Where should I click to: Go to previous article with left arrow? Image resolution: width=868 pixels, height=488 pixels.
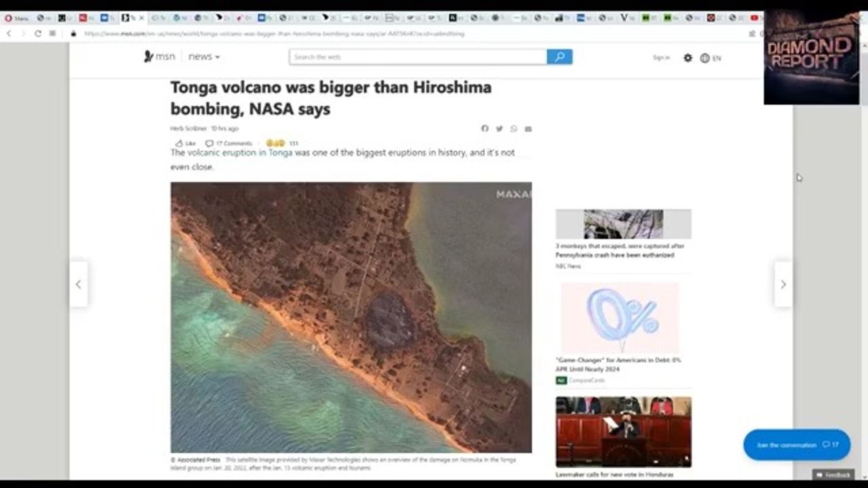coord(78,285)
